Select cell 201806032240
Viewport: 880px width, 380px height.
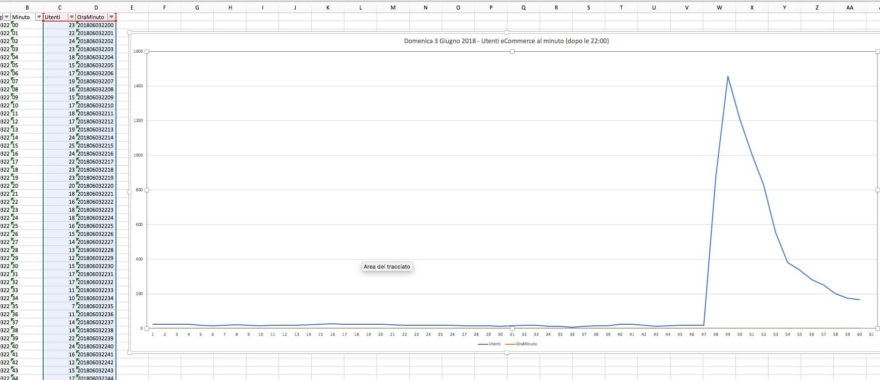click(96, 346)
